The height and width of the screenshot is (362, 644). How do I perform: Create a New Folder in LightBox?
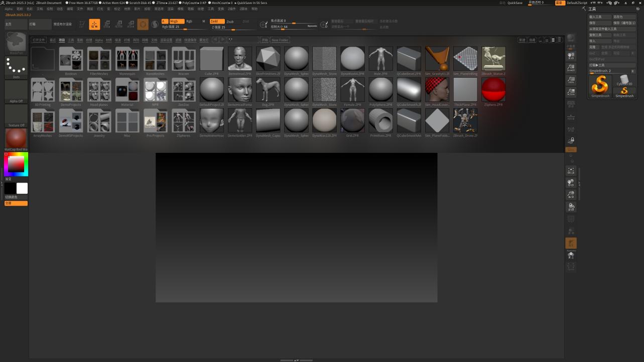coord(280,40)
